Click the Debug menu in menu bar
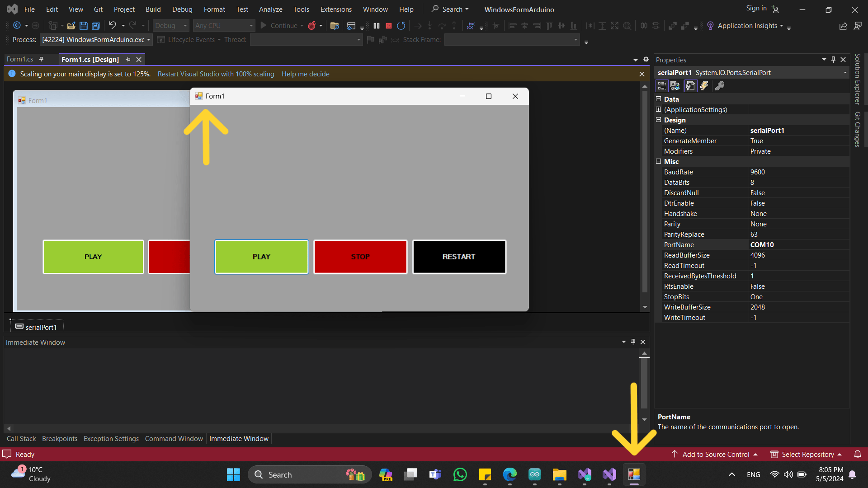The width and height of the screenshot is (868, 488). click(x=181, y=9)
